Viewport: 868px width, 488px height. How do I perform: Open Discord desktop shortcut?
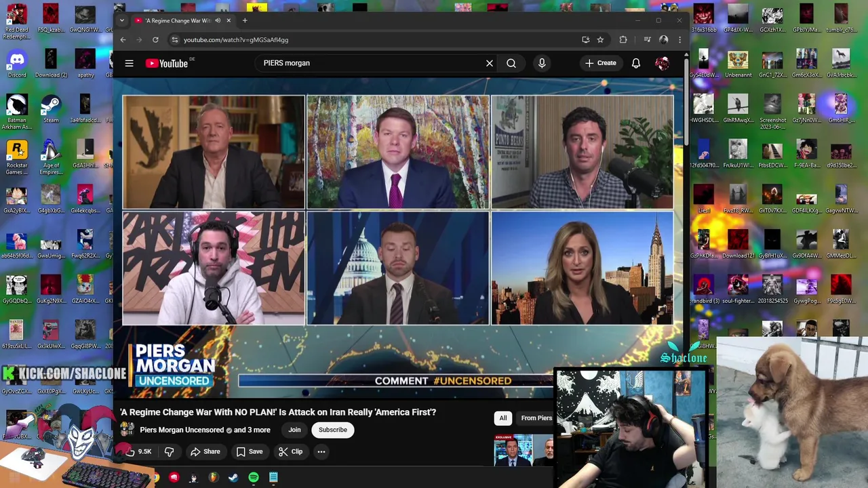pyautogui.click(x=17, y=63)
